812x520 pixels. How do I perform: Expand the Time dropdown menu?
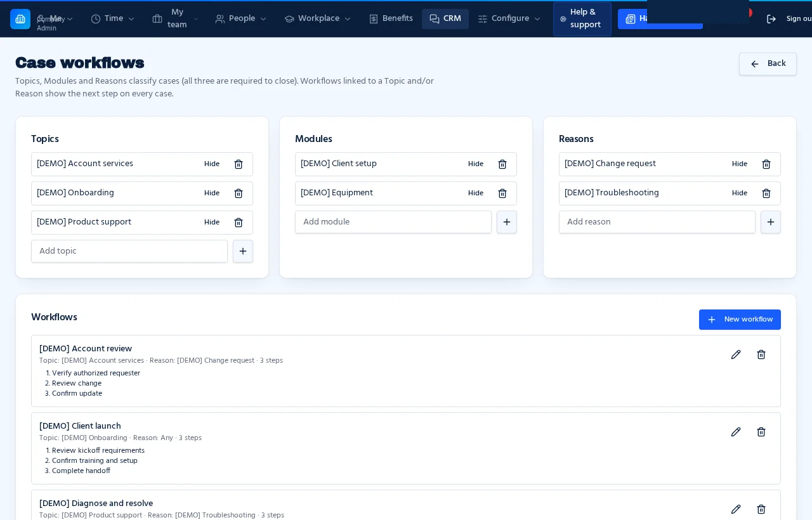coord(113,19)
